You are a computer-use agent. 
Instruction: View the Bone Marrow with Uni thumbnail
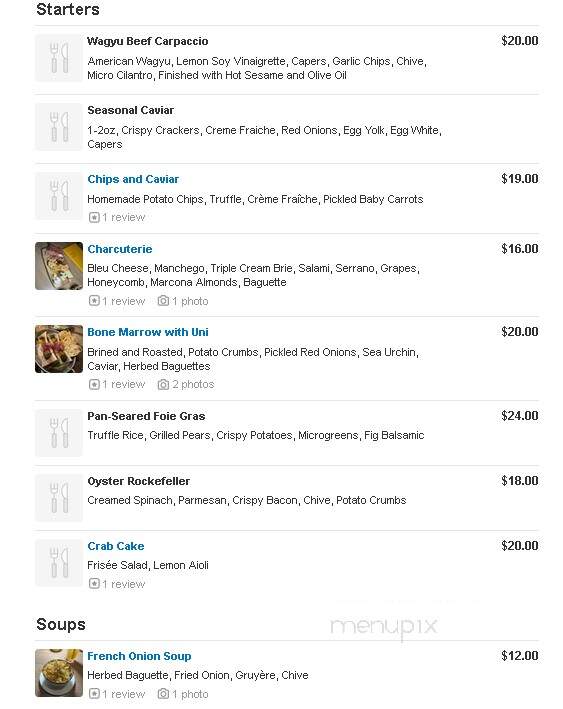pyautogui.click(x=59, y=349)
